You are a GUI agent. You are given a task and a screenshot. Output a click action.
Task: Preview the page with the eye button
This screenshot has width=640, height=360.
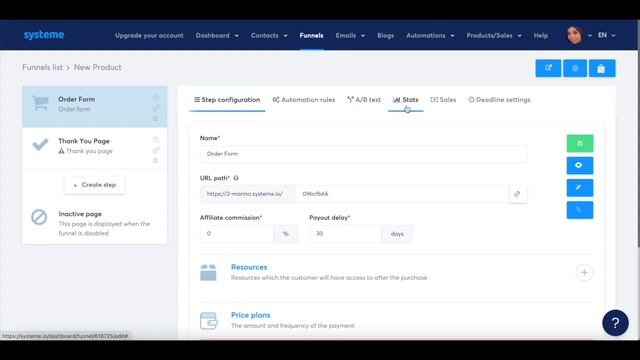[580, 165]
